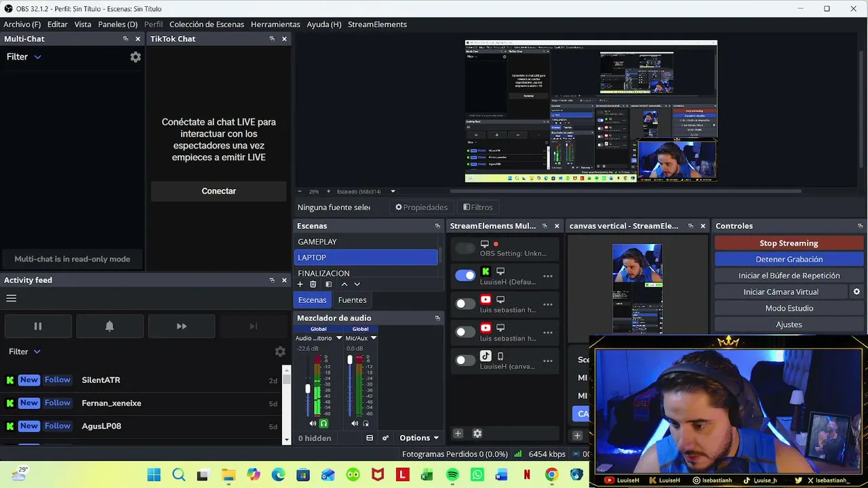Delete the selected scene with the trash icon

click(313, 285)
